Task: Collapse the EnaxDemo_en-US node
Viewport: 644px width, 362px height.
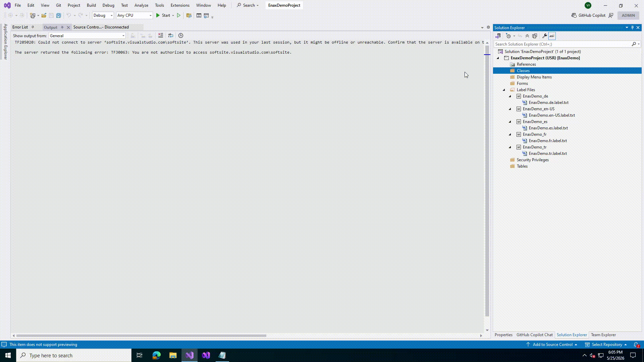Action: click(510, 109)
